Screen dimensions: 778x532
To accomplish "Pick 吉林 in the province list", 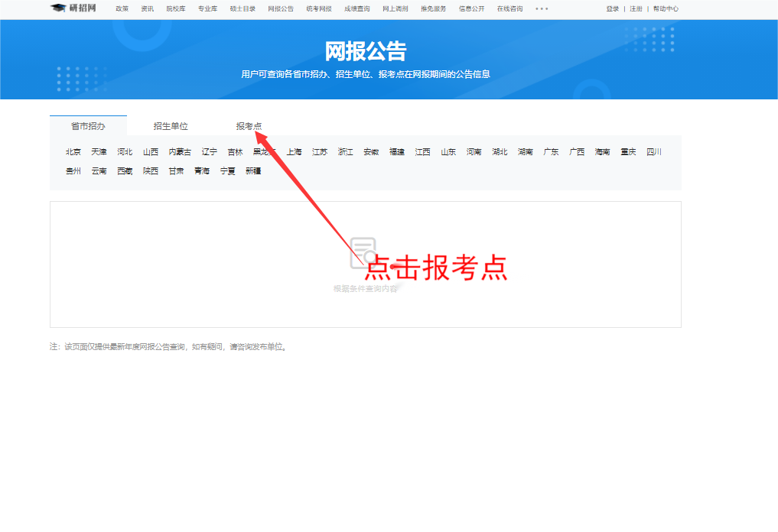I will pos(235,151).
